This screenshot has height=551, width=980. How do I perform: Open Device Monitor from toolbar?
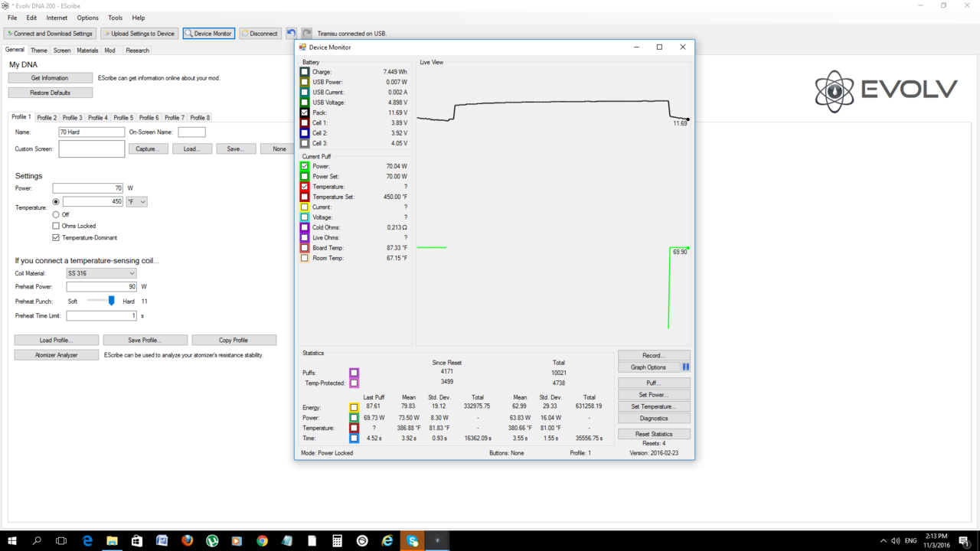[209, 34]
